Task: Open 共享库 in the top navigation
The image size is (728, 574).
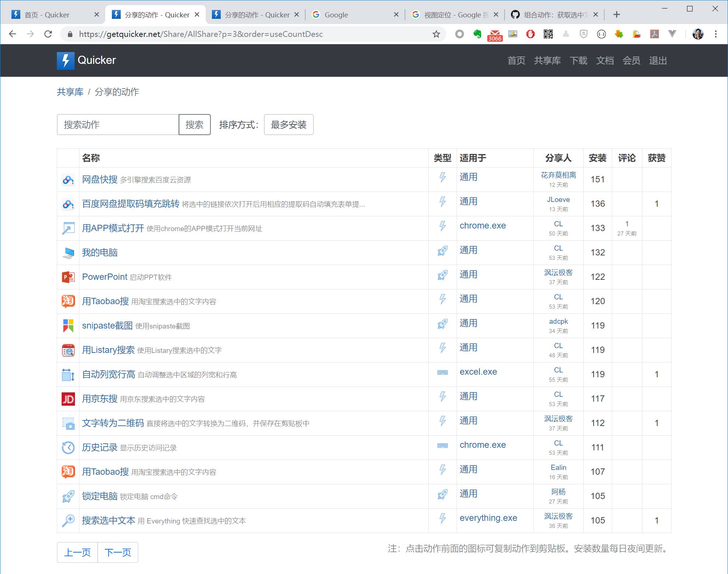Action: click(x=547, y=61)
